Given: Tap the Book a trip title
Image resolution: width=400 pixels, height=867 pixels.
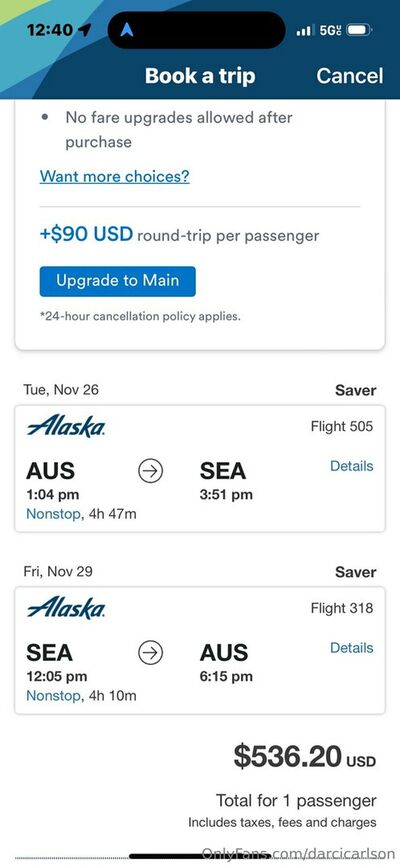Looking at the screenshot, I should pyautogui.click(x=200, y=76).
